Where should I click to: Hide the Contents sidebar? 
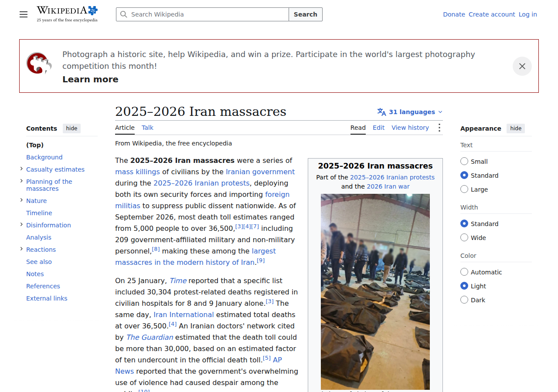[x=71, y=128]
